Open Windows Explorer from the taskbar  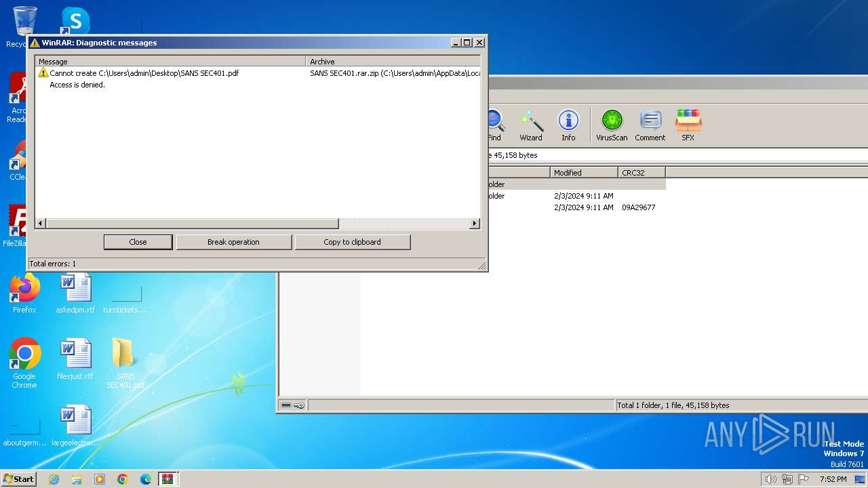(77, 479)
